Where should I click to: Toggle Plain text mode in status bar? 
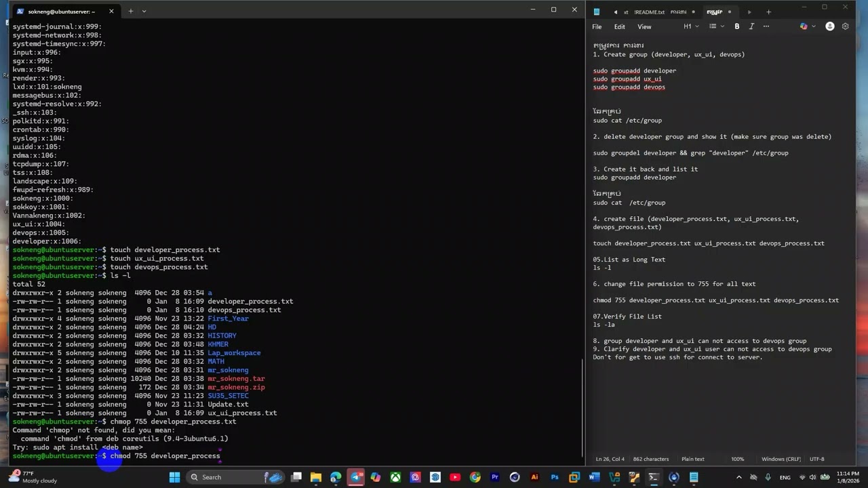point(693,459)
